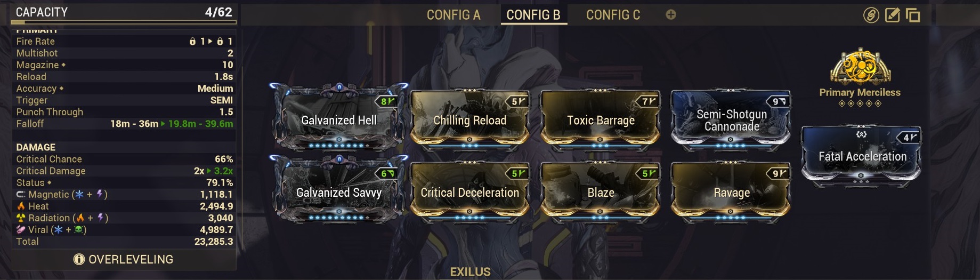
Task: Select the Galvanized Hell mod card
Action: (339, 117)
